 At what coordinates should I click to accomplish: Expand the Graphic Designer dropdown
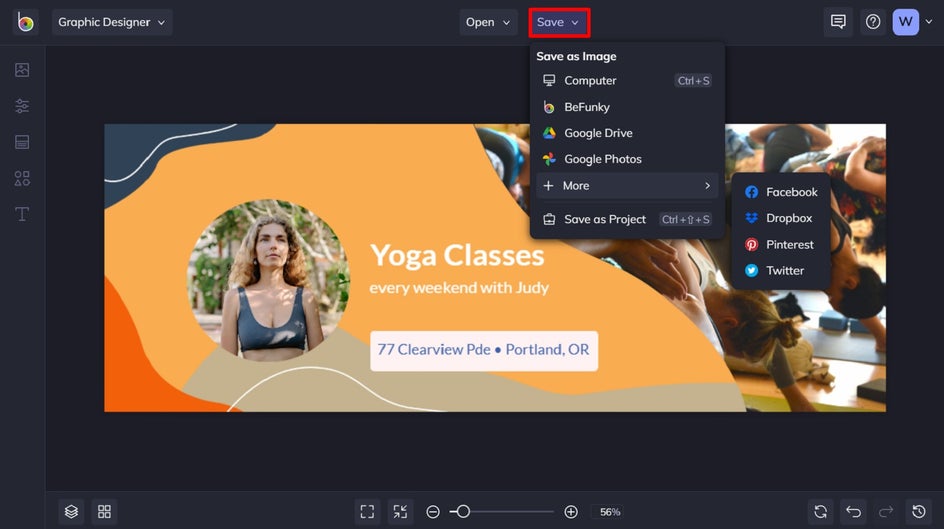click(x=112, y=22)
